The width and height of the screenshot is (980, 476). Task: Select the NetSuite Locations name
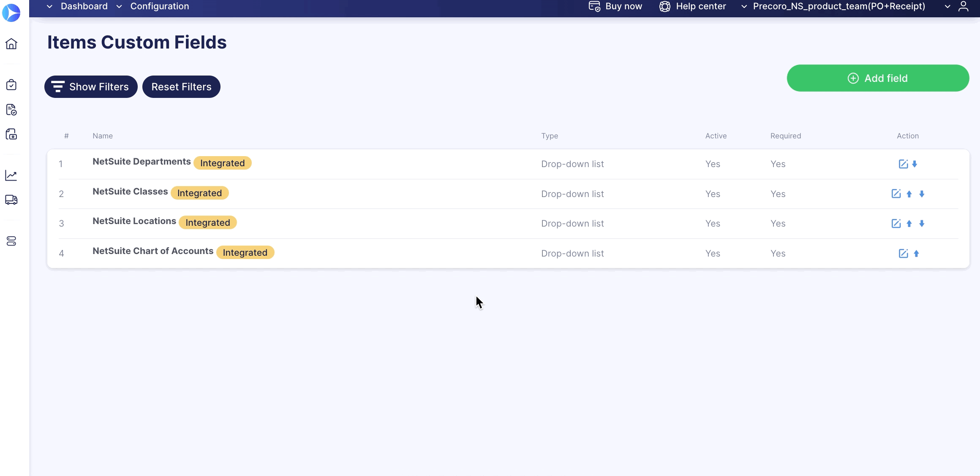pos(134,221)
